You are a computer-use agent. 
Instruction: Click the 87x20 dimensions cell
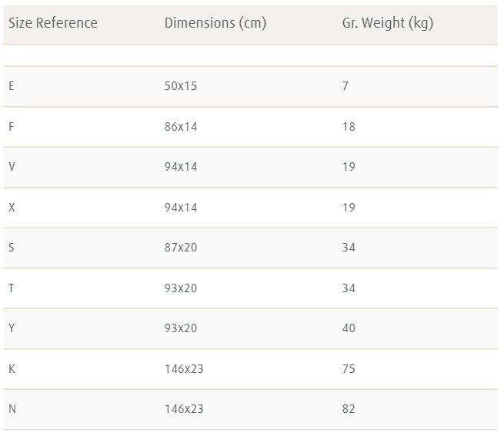(x=181, y=248)
